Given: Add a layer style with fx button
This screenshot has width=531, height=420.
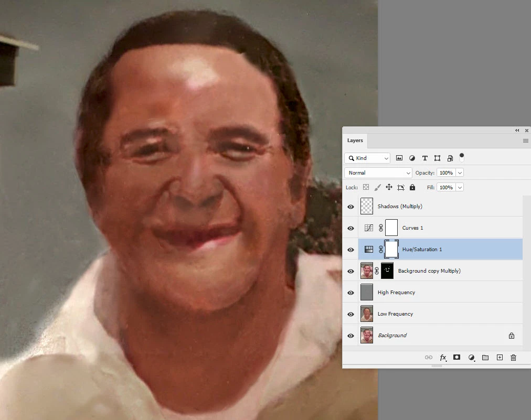Looking at the screenshot, I should (x=443, y=358).
